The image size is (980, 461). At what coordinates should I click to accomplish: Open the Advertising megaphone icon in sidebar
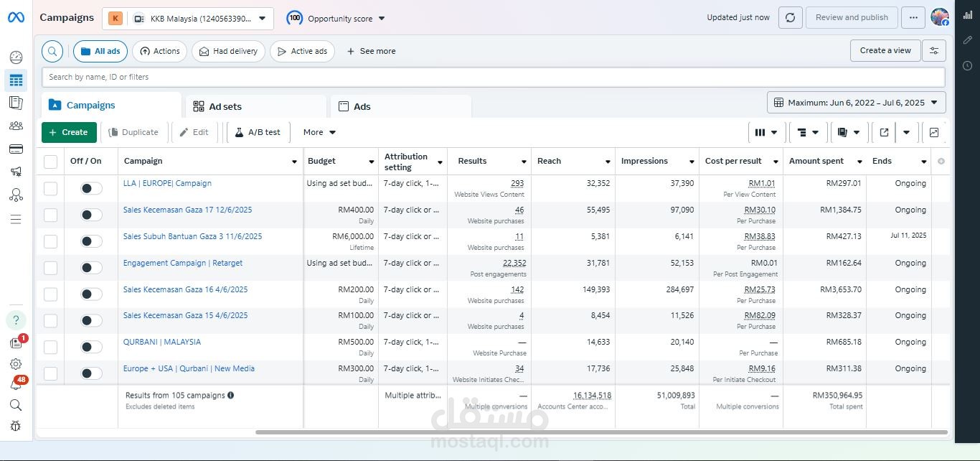point(16,172)
